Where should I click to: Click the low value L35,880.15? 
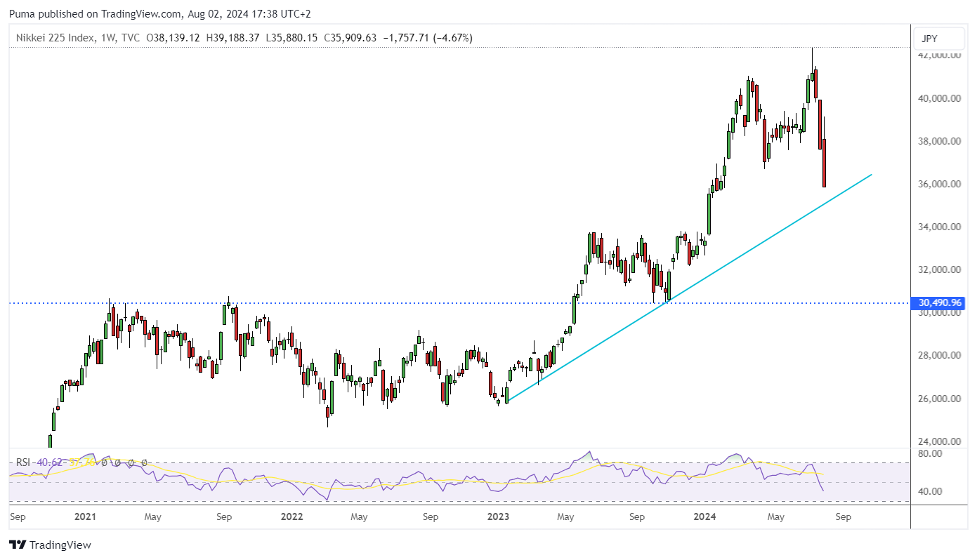[291, 38]
